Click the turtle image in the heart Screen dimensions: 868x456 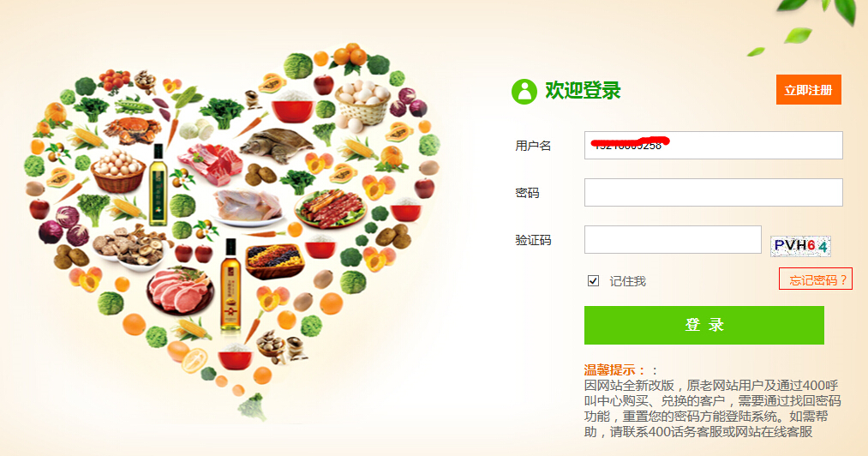point(278,145)
